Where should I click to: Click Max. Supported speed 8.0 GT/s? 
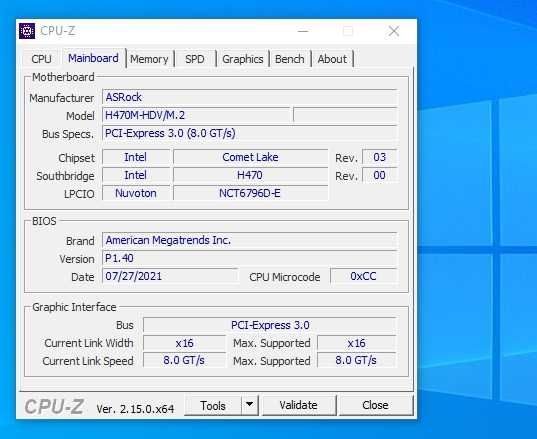coord(357,361)
